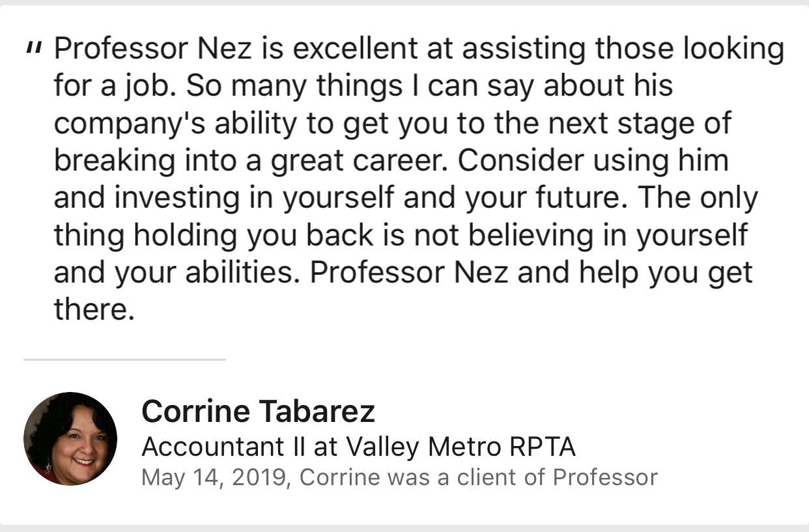This screenshot has width=809, height=532.
Task: Click the final word "there." in recommendation
Action: point(94,310)
